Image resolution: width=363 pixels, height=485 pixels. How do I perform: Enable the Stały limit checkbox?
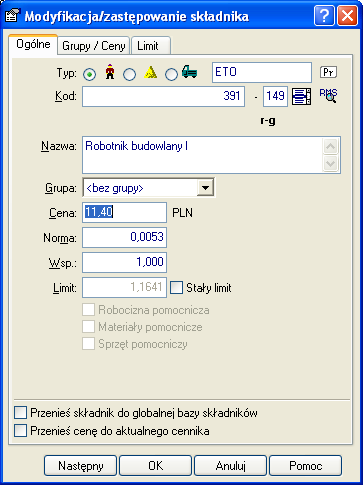pyautogui.click(x=176, y=288)
